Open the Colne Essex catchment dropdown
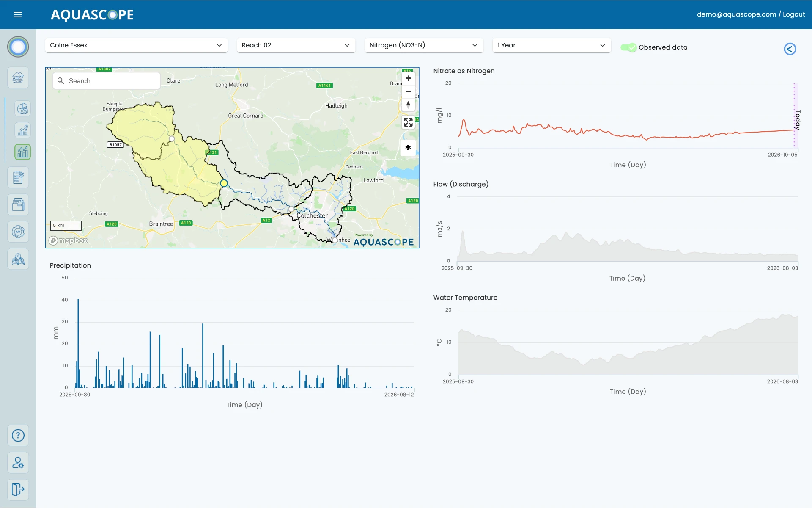The height and width of the screenshot is (508, 812). point(136,45)
